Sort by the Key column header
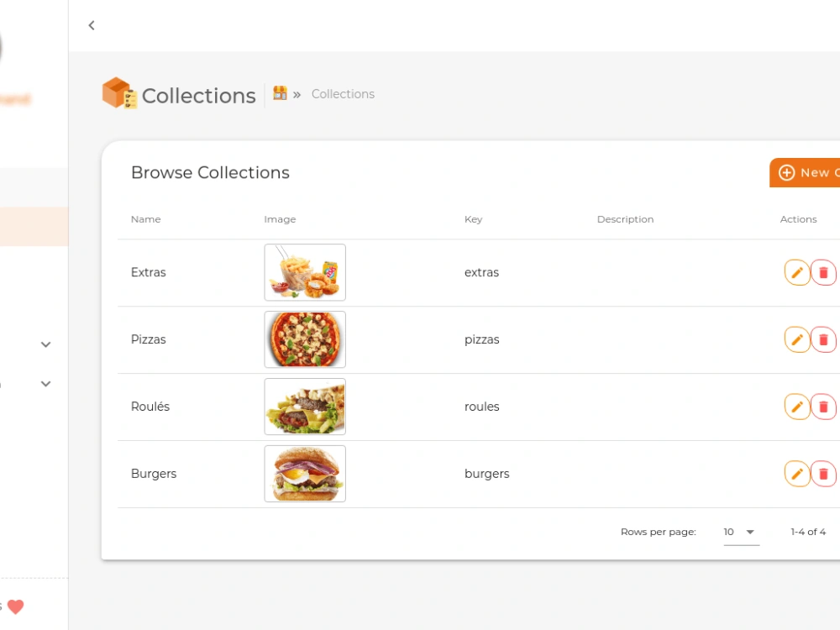Screen dimensions: 840x630 473,219
